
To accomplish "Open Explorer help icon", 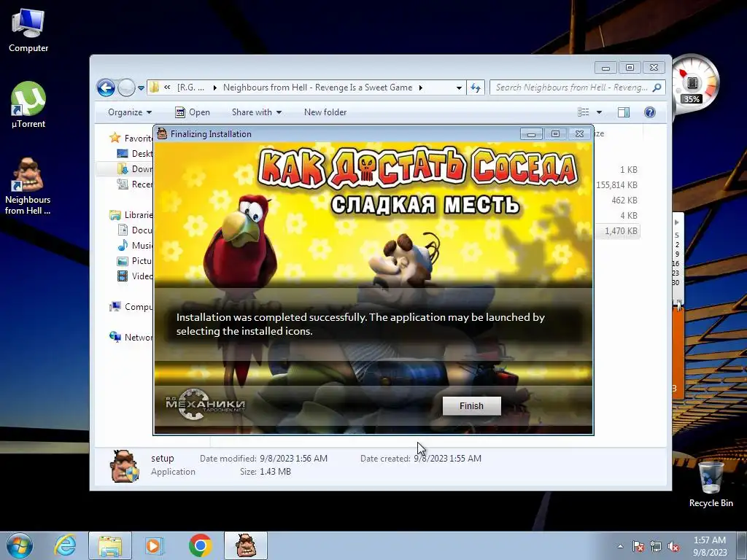I will click(x=650, y=112).
